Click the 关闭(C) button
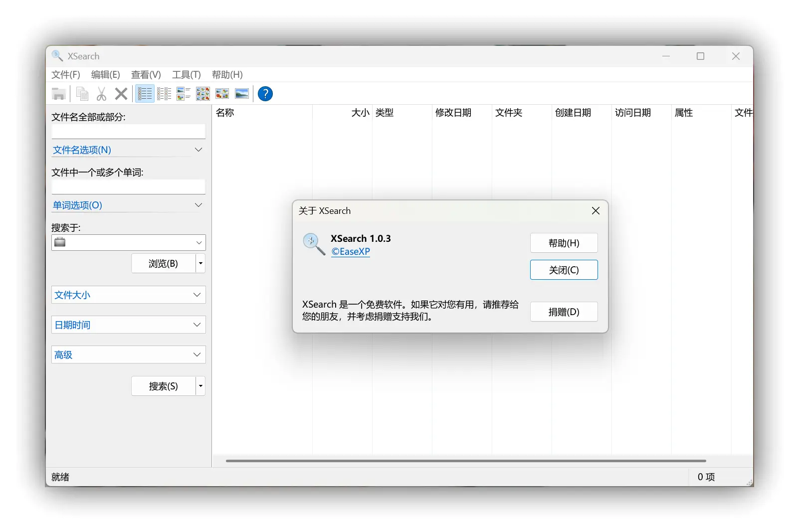This screenshot has width=799, height=532. pyautogui.click(x=564, y=270)
